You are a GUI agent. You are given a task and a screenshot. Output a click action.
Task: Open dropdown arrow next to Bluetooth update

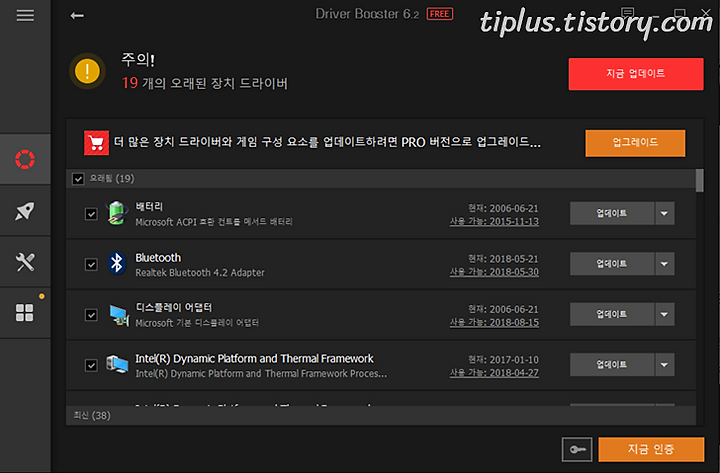[664, 264]
